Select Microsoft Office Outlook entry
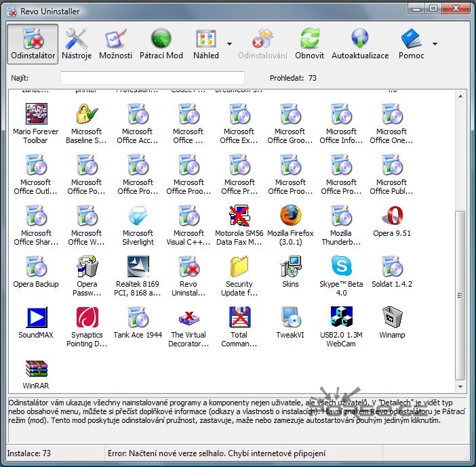 [x=36, y=174]
